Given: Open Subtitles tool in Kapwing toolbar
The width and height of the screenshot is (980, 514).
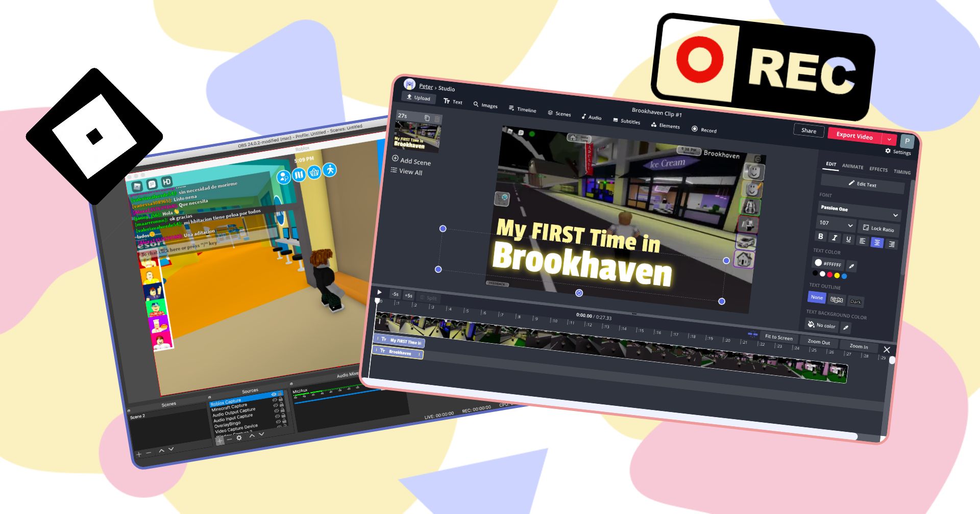Looking at the screenshot, I should point(626,121).
